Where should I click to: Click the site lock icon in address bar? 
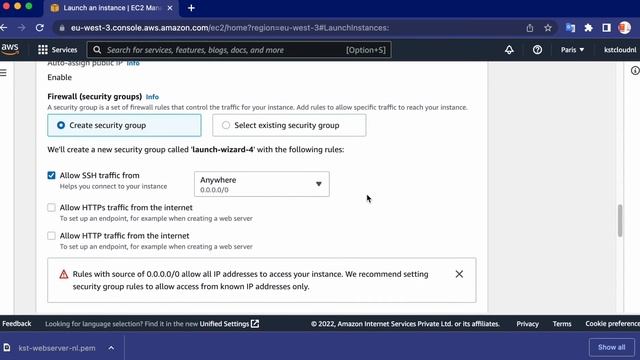point(62,28)
